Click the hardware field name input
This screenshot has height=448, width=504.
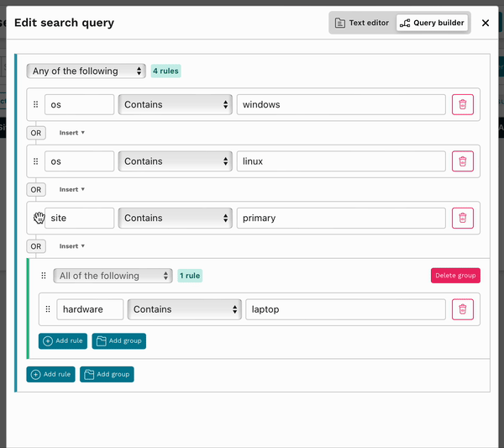click(x=90, y=309)
